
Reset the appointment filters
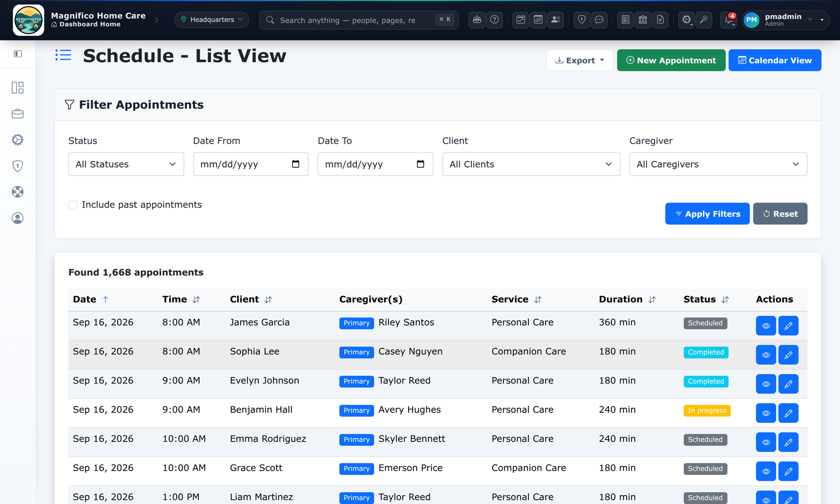point(780,214)
